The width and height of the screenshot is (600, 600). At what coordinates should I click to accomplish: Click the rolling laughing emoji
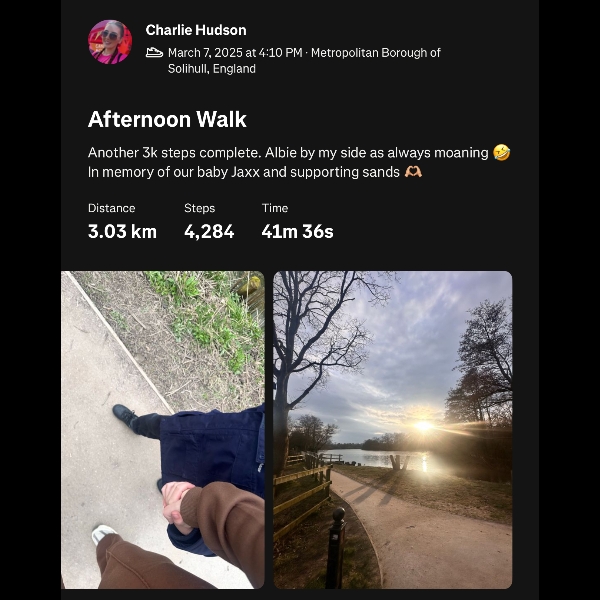tap(501, 152)
